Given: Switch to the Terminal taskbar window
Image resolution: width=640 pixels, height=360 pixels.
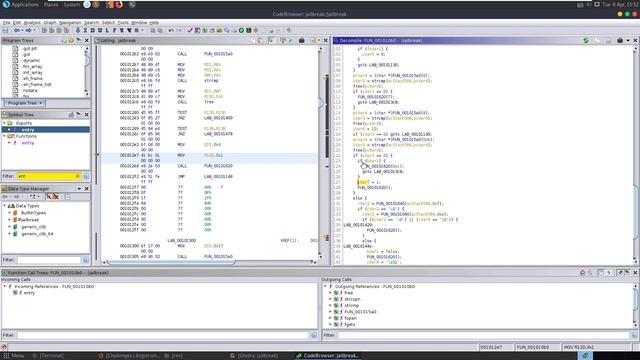Looking at the screenshot, I should [x=48, y=356].
